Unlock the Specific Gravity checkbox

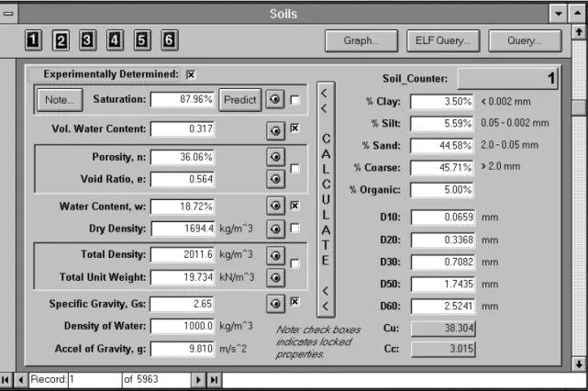pos(295,302)
